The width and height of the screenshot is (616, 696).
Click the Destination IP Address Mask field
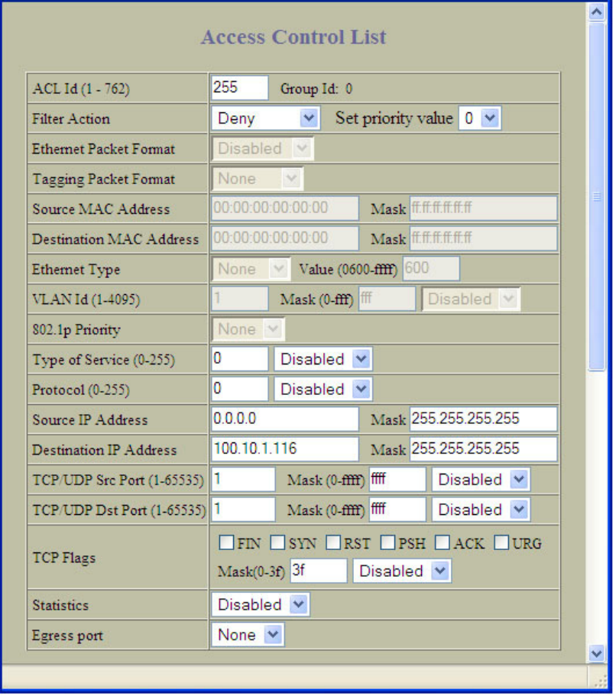(x=484, y=449)
